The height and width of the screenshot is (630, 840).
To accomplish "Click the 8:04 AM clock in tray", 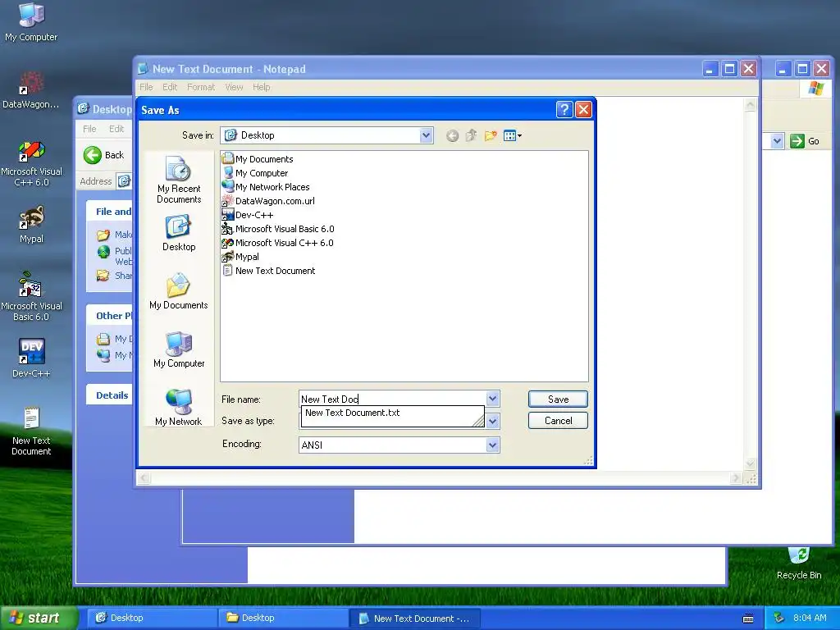I will pos(810,618).
